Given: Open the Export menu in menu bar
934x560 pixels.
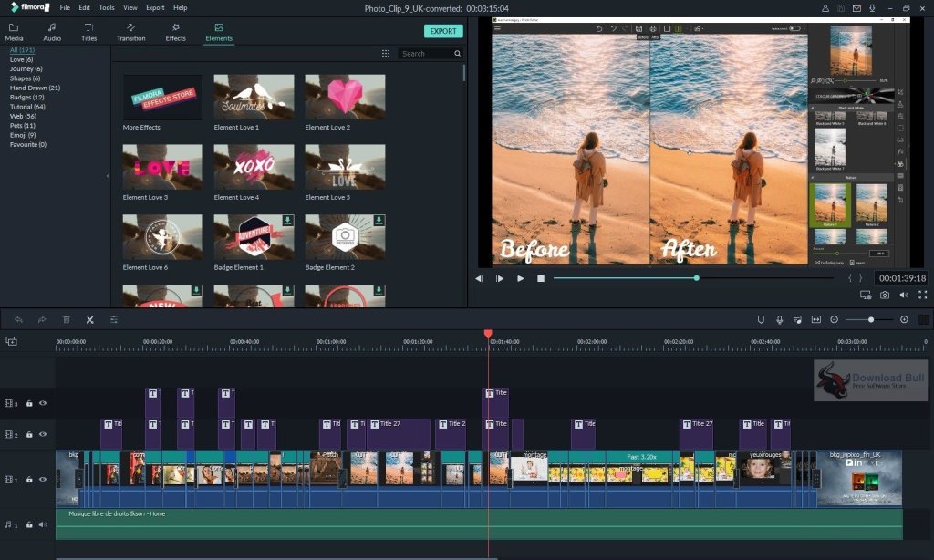Looking at the screenshot, I should [154, 7].
